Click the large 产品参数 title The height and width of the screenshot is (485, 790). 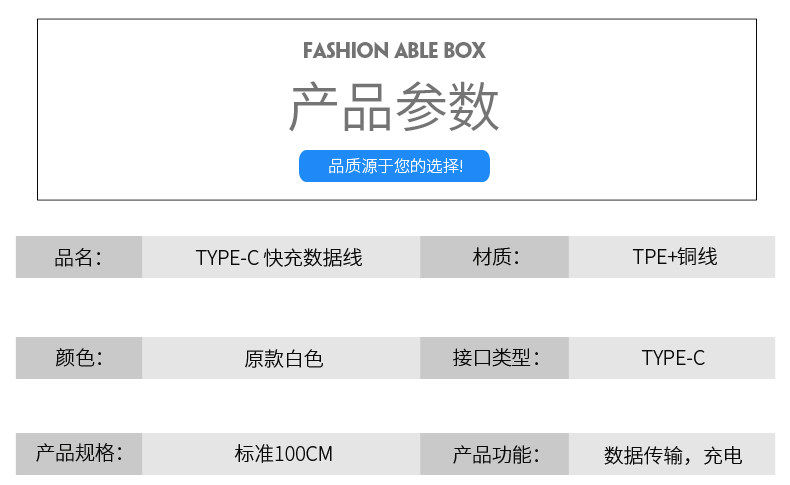tap(394, 108)
